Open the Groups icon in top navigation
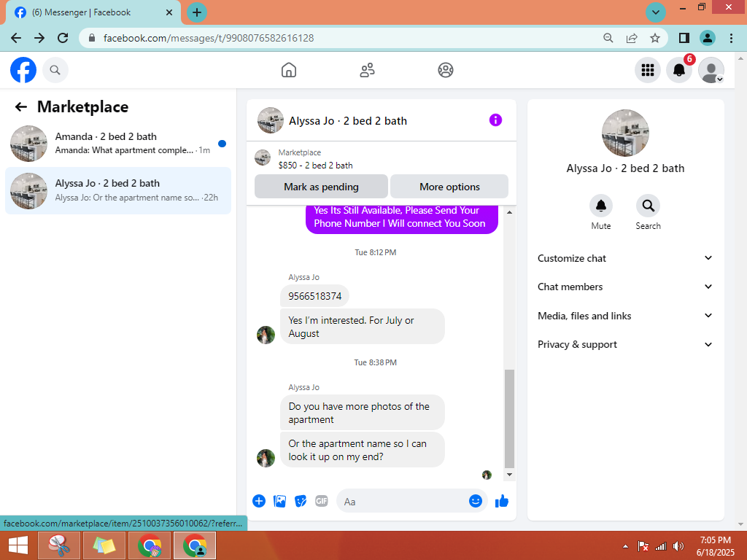The width and height of the screenshot is (747, 560). point(446,70)
